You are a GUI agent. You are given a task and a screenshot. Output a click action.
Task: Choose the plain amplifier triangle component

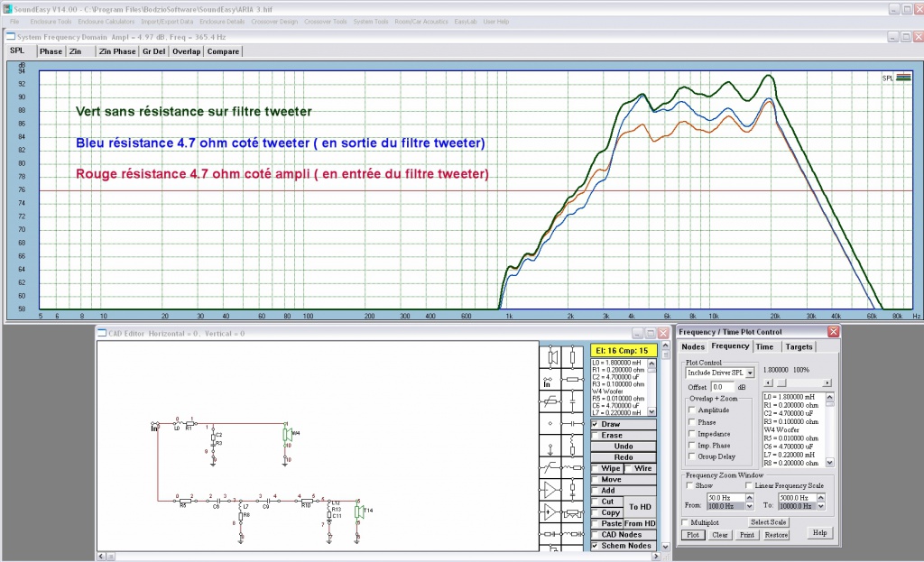(550, 490)
